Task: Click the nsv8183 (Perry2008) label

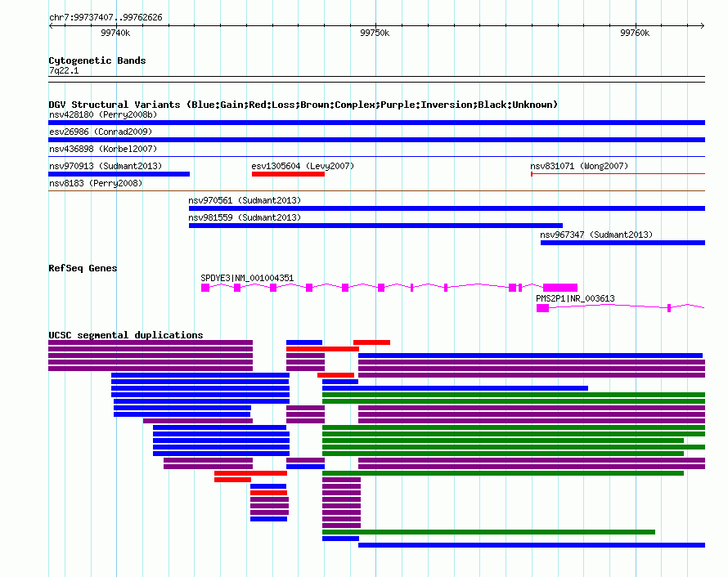Action: point(96,183)
